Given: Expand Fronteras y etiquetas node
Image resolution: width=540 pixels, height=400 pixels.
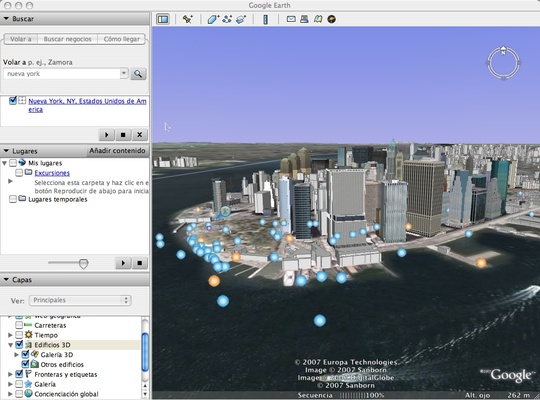Looking at the screenshot, I should [10, 374].
